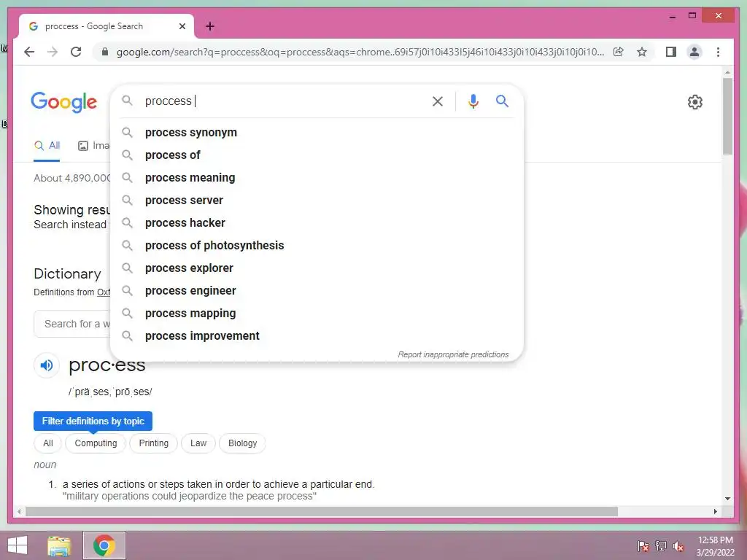Screen dimensions: 747x560
Task: Select suggestion 'process synonym'
Action: pyautogui.click(x=317, y=133)
